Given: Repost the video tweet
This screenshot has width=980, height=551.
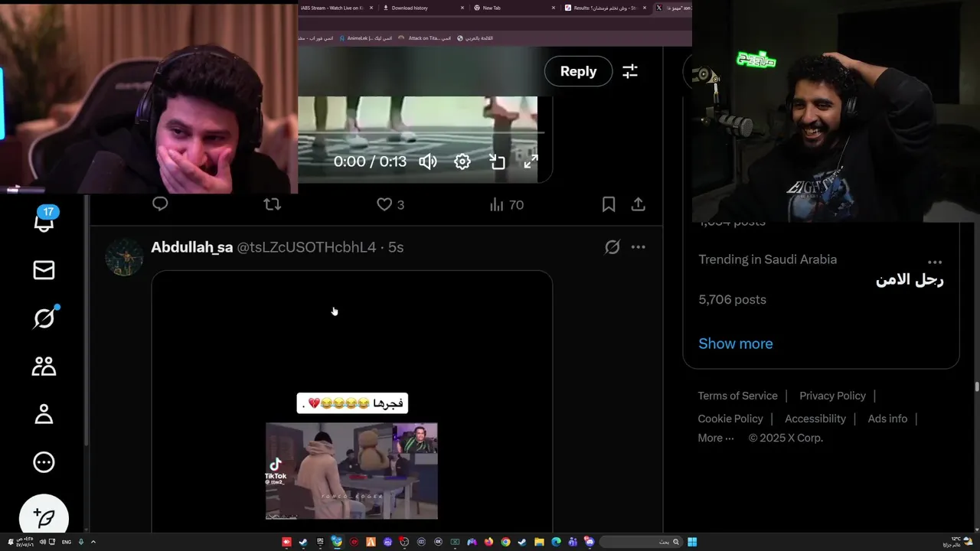Looking at the screenshot, I should point(272,204).
